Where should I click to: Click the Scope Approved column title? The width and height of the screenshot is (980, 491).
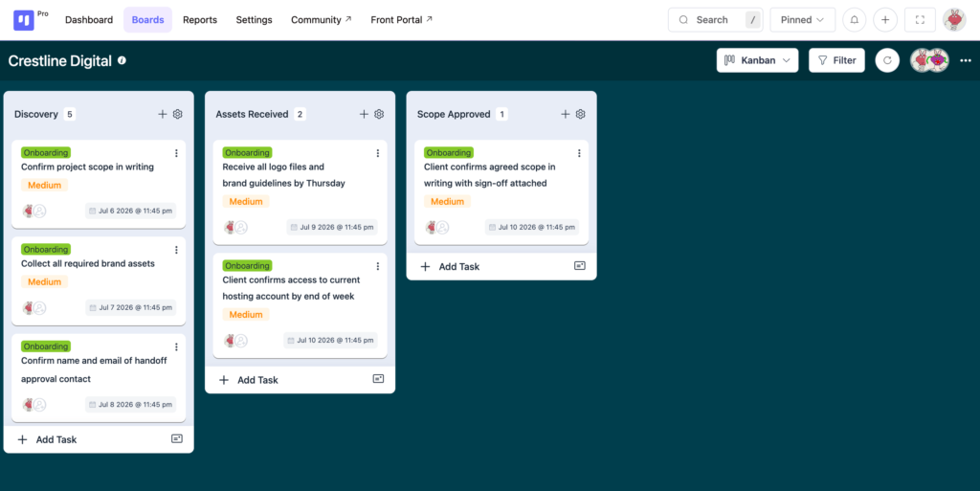point(454,114)
